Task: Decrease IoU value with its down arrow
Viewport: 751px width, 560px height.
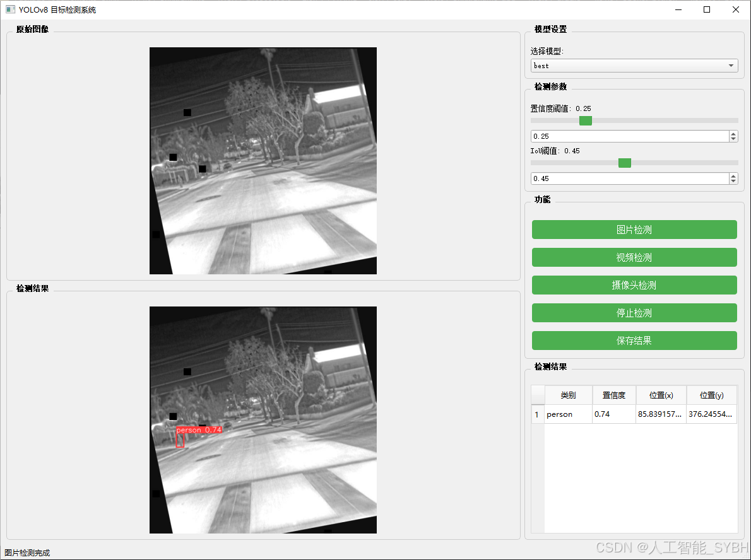Action: tap(733, 182)
